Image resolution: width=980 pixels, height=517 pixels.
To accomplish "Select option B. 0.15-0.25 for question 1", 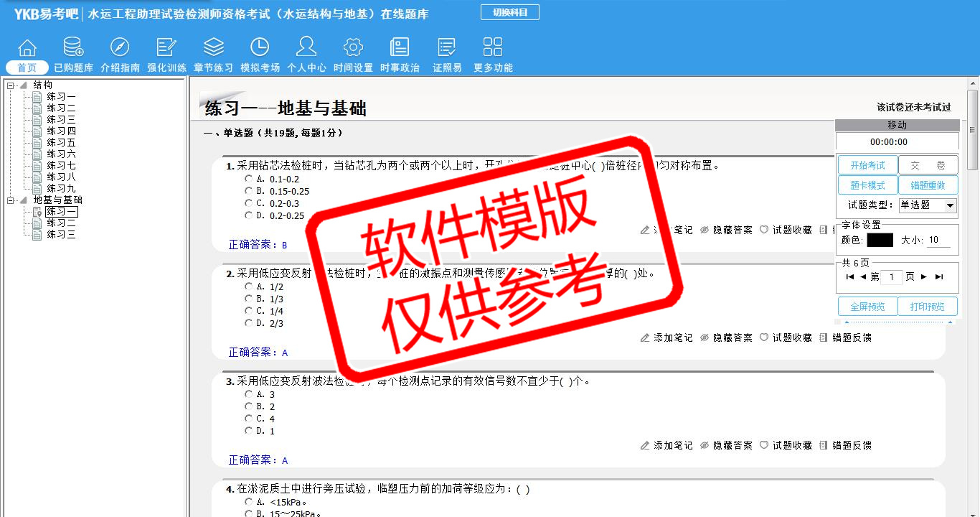I will tap(249, 191).
